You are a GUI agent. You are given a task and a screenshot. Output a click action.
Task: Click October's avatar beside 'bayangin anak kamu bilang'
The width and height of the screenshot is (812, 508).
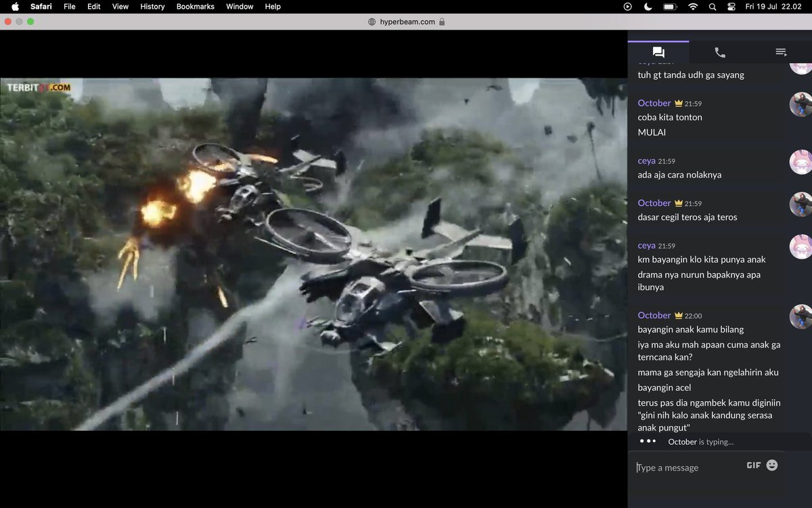pos(800,316)
